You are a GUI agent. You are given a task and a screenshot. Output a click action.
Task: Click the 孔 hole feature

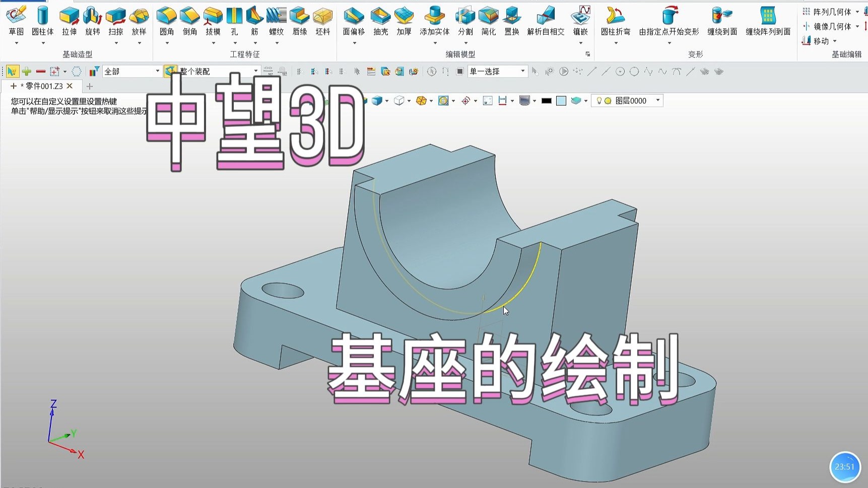click(x=234, y=22)
